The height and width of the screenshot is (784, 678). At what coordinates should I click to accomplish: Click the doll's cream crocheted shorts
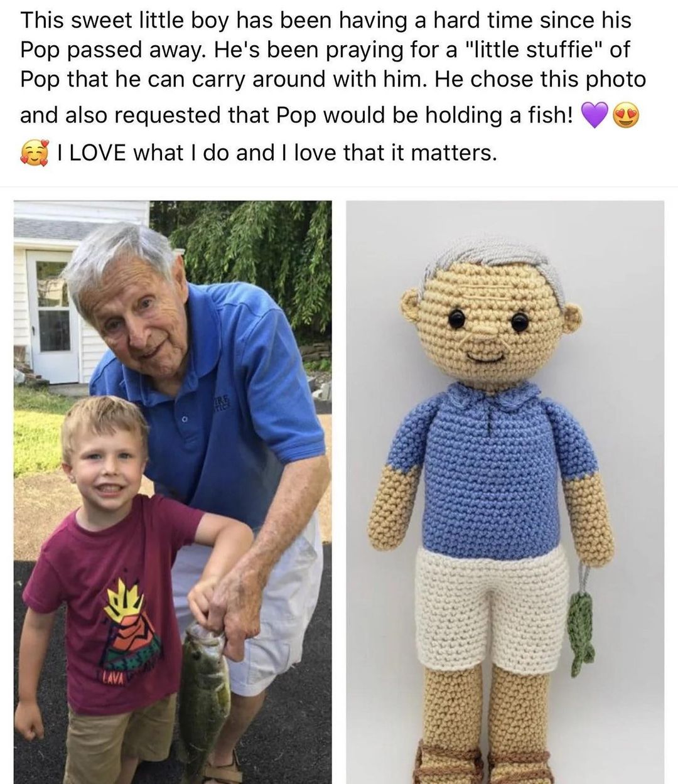493,609
